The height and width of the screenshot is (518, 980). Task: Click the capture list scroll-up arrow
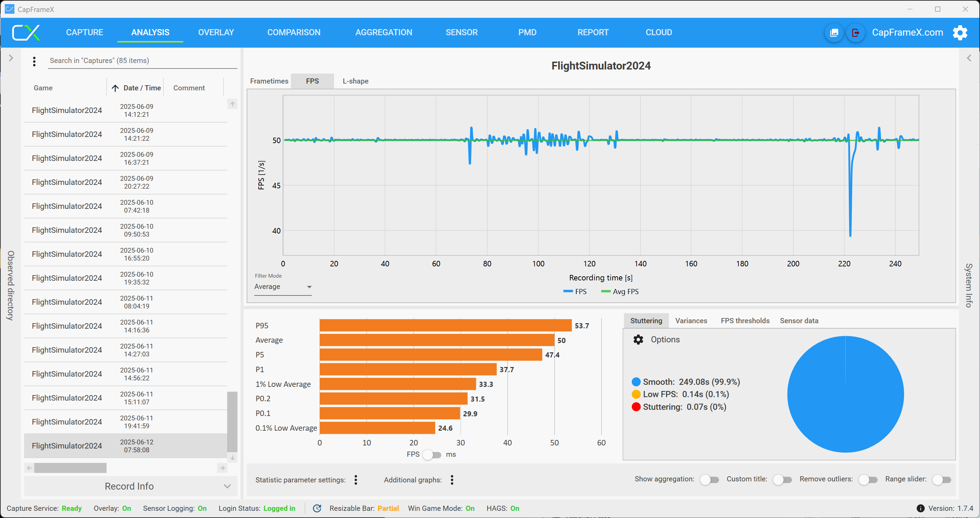[x=232, y=104]
